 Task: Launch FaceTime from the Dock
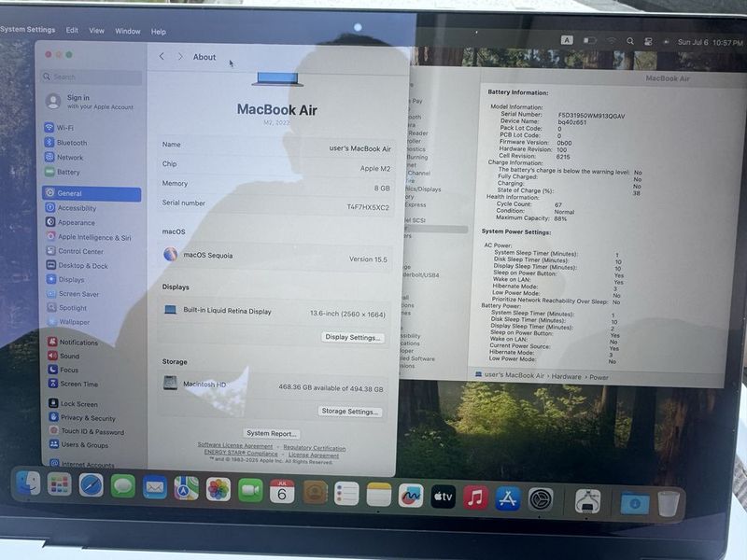point(250,491)
